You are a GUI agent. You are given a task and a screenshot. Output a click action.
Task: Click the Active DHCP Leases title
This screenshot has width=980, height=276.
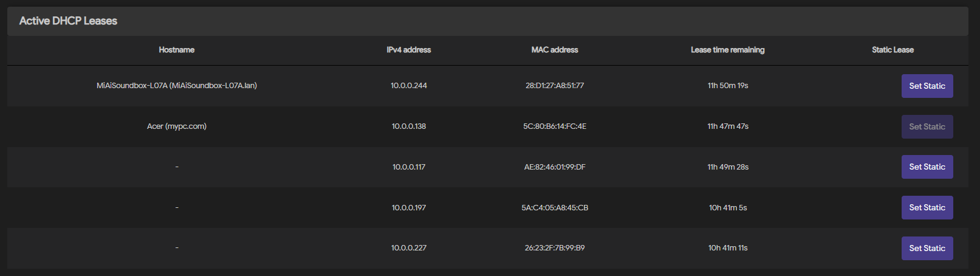(x=68, y=21)
